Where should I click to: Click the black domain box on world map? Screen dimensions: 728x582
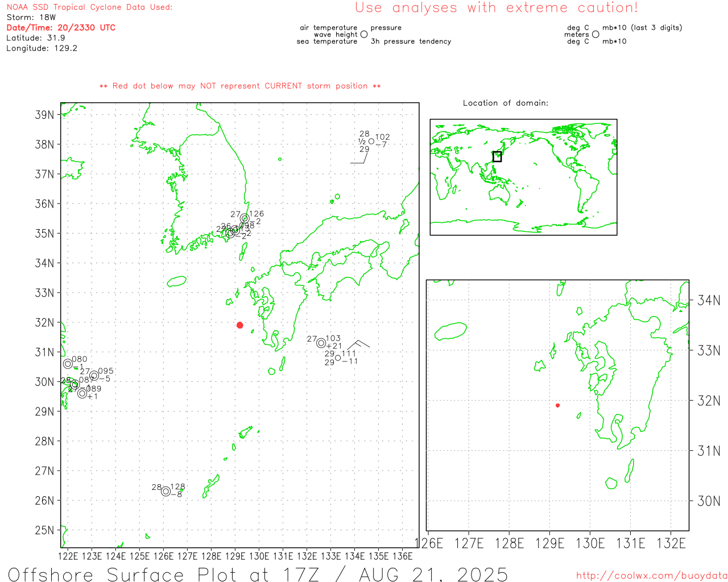(x=497, y=156)
